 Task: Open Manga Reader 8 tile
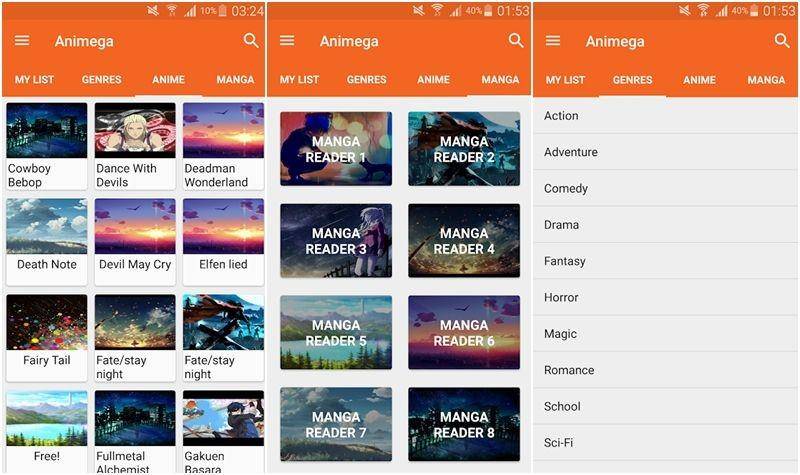click(x=464, y=424)
